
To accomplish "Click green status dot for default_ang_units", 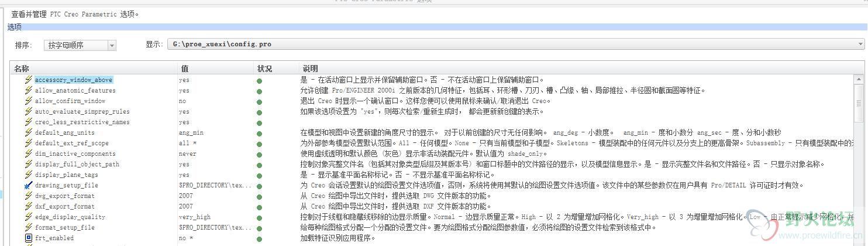I will (x=259, y=133).
